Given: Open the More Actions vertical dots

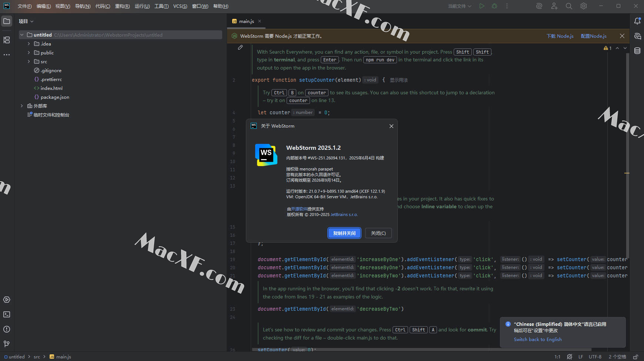Looking at the screenshot, I should (x=507, y=6).
